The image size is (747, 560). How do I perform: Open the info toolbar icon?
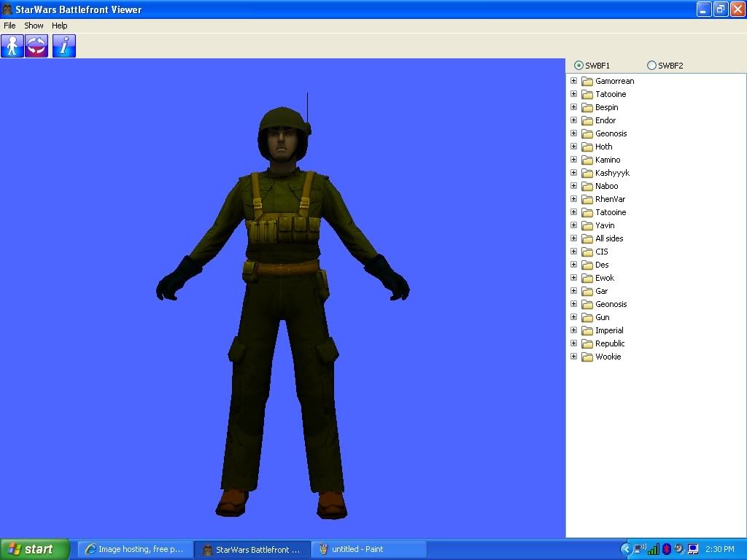point(64,46)
